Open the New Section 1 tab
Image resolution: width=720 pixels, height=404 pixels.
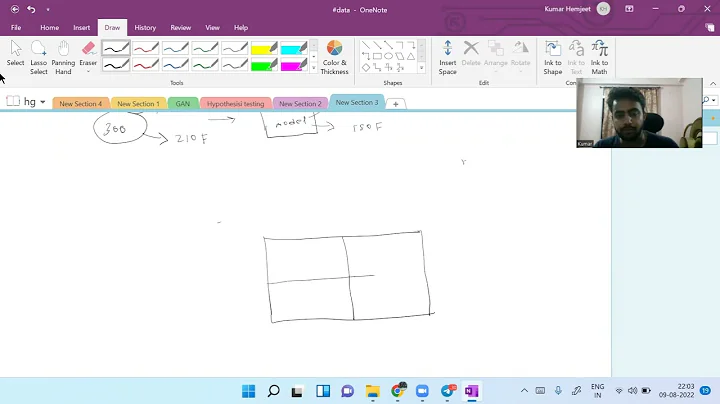coord(138,104)
